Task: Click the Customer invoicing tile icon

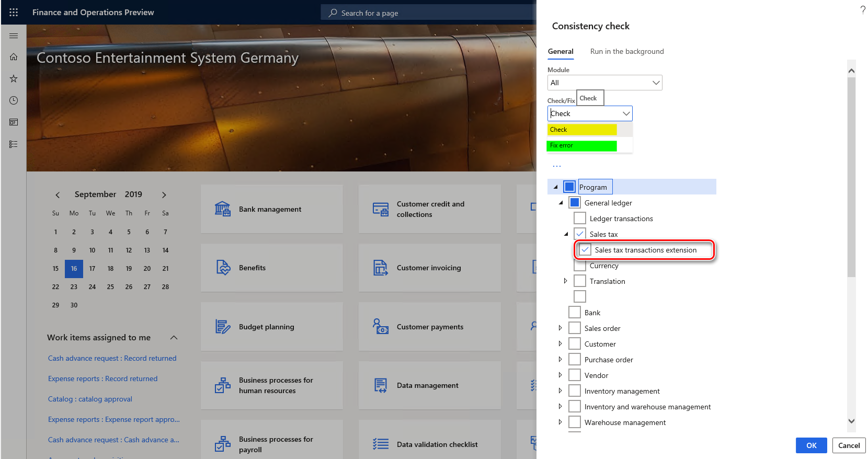Action: pos(381,268)
